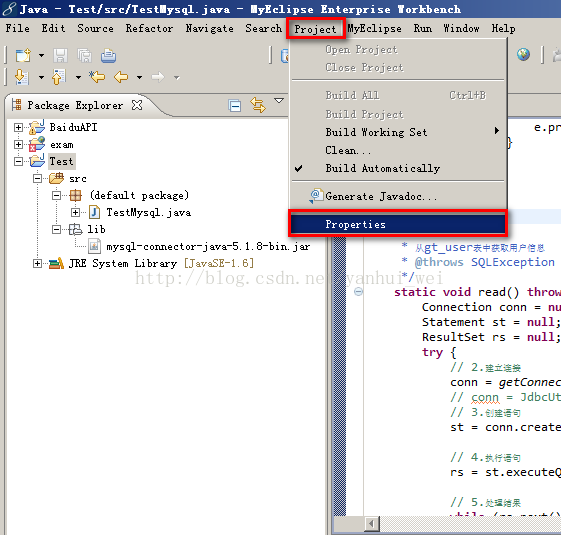This screenshot has height=535, width=561.
Task: Expand JRE System Library node
Action: click(x=37, y=264)
